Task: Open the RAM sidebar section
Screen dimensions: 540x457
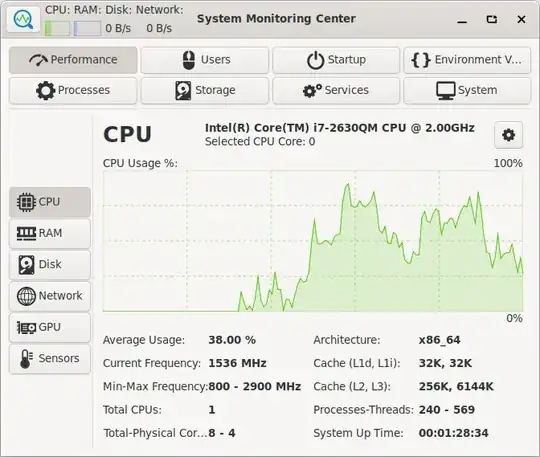Action: [x=50, y=233]
